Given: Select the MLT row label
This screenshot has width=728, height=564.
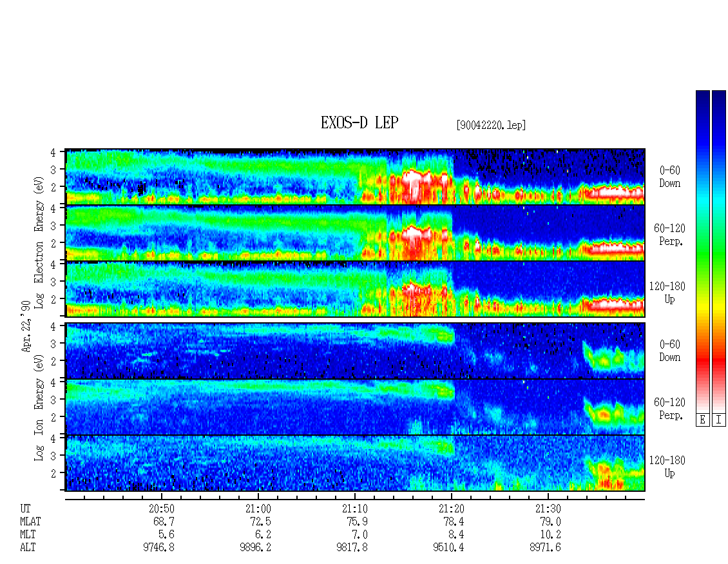Looking at the screenshot, I should [x=28, y=535].
